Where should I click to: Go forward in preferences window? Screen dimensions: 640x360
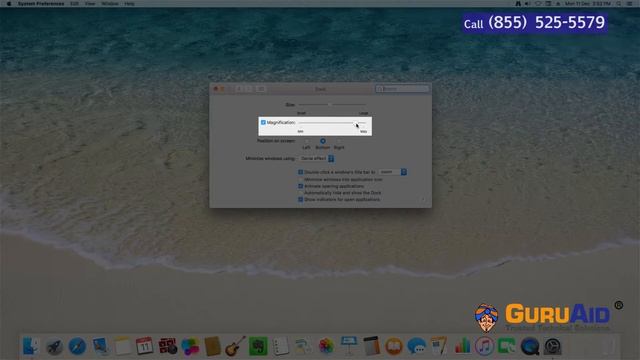click(x=249, y=89)
